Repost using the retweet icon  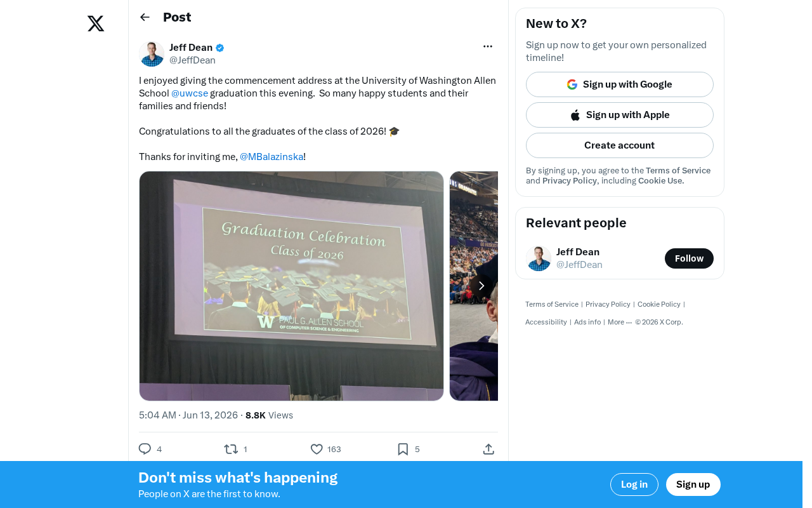231,449
